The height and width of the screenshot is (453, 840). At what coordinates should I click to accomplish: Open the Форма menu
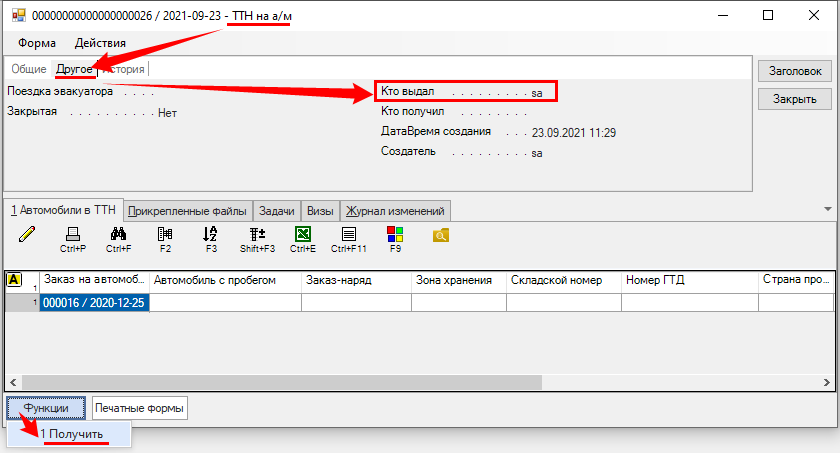37,43
